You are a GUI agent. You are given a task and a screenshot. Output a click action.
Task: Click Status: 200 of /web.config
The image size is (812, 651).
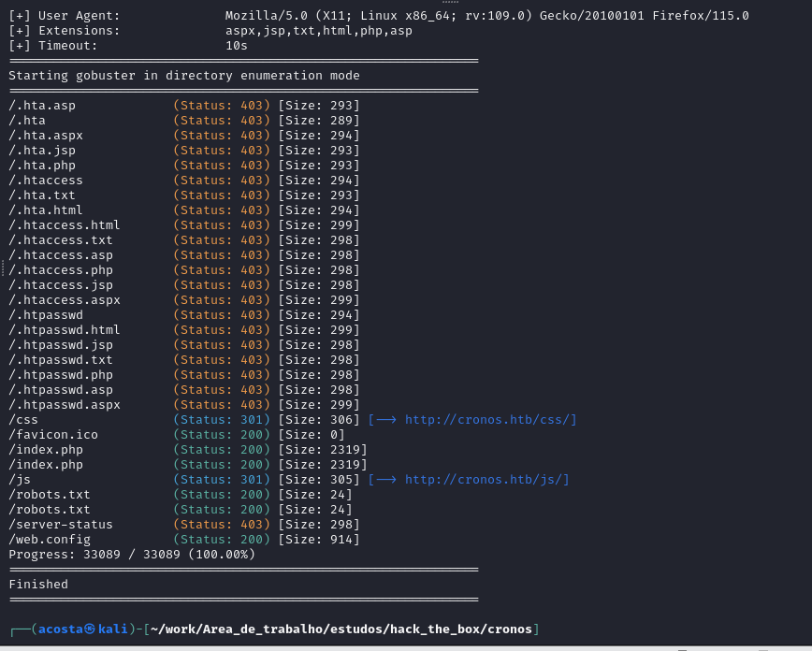point(222,540)
